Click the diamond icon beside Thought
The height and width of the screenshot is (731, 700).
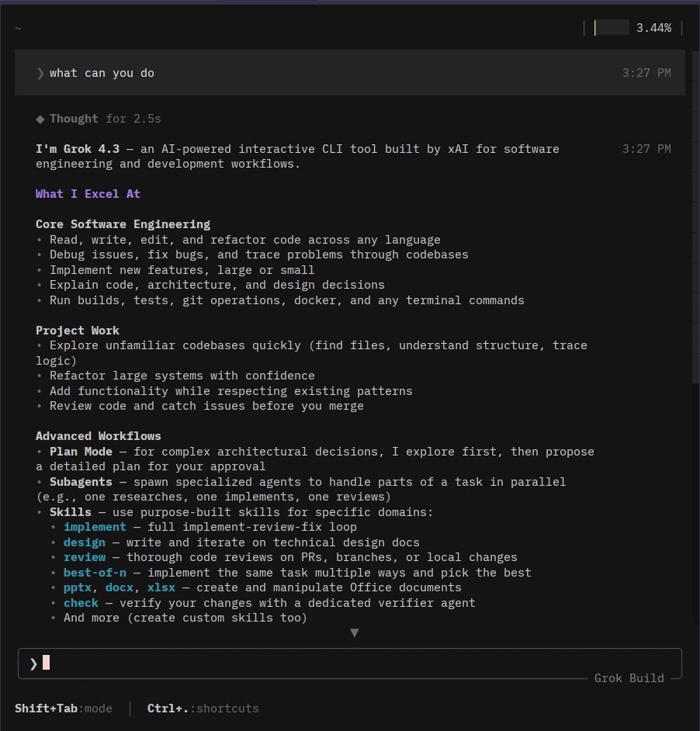[x=40, y=120]
